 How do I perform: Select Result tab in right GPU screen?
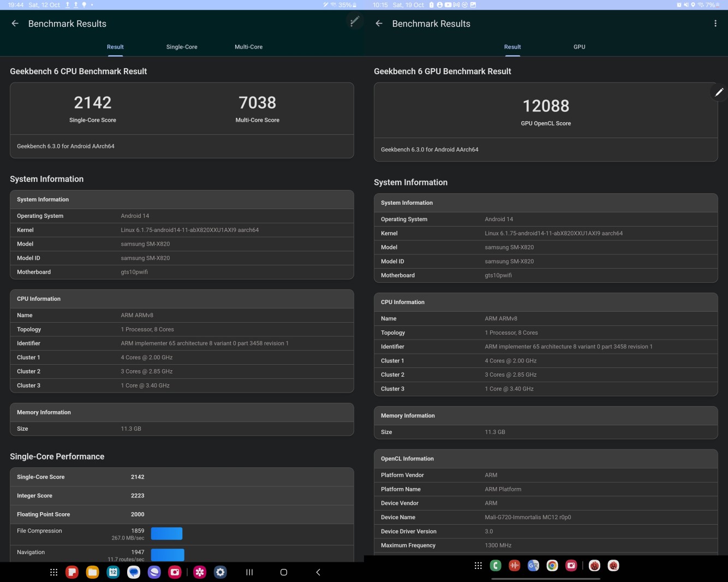(x=512, y=47)
